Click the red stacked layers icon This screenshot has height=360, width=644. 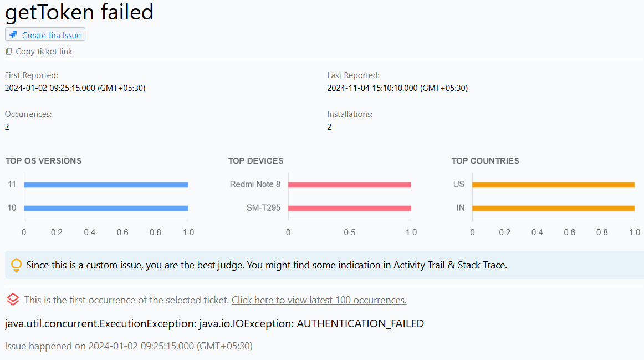[13, 300]
